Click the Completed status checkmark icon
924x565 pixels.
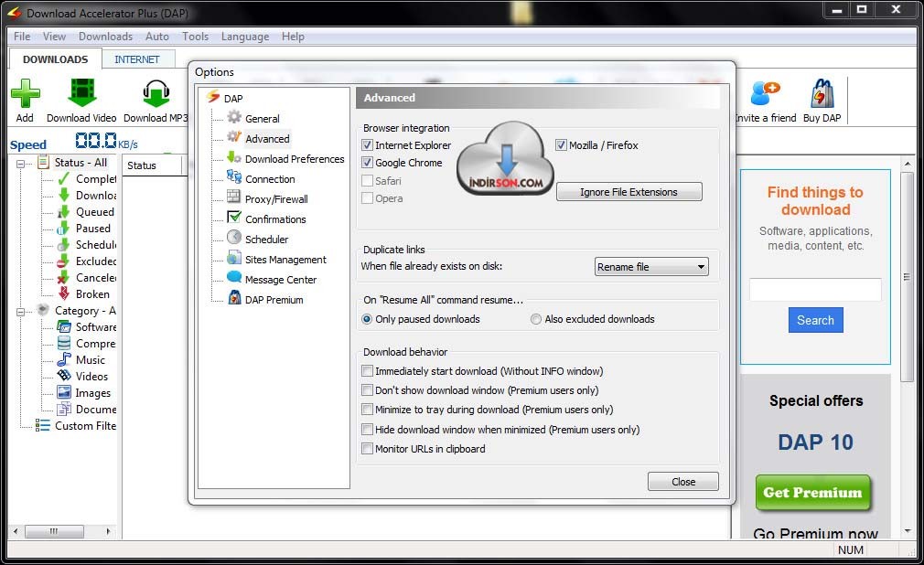(x=64, y=178)
